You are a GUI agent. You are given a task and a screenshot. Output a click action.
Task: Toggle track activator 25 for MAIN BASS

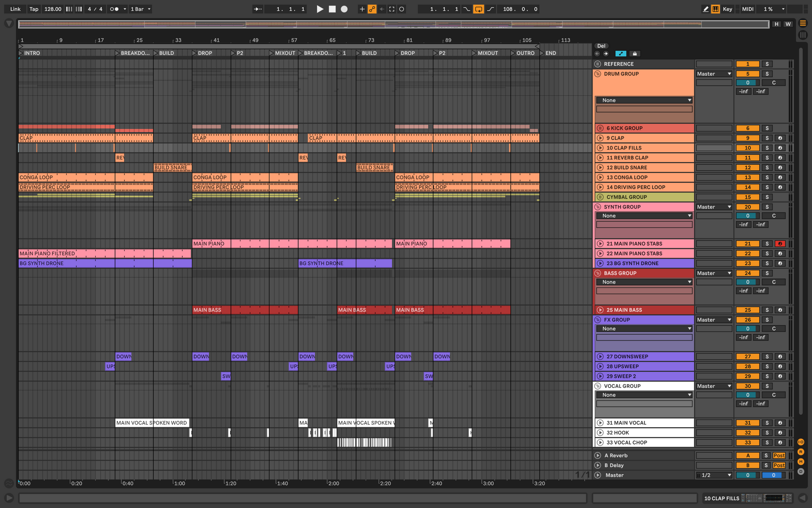pyautogui.click(x=747, y=310)
